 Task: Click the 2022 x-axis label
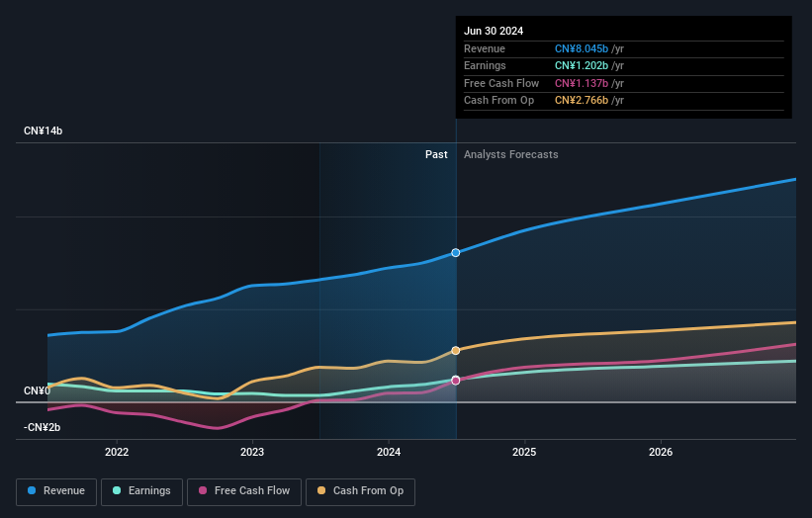click(x=117, y=452)
